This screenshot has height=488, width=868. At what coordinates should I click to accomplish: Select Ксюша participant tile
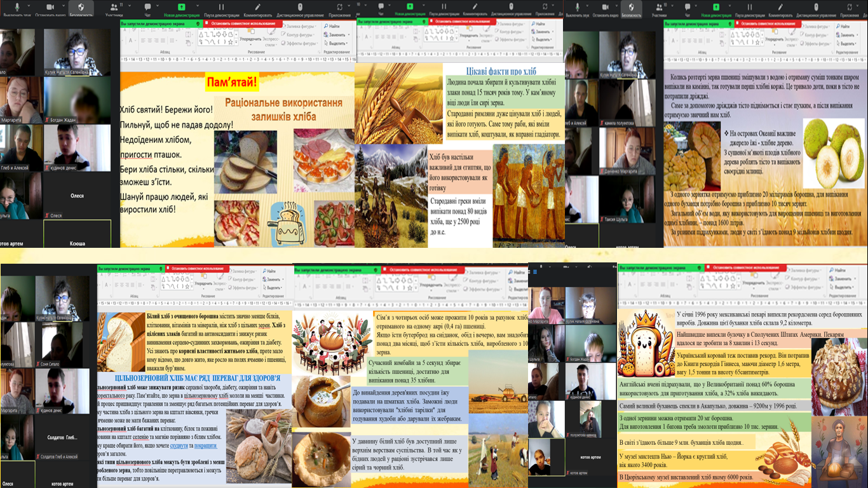[x=77, y=233]
